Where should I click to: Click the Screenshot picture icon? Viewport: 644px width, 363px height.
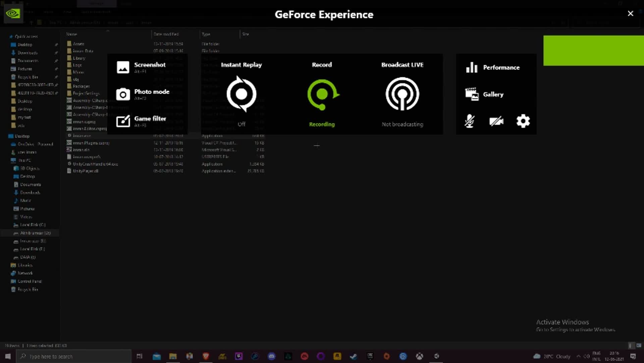coord(123,67)
